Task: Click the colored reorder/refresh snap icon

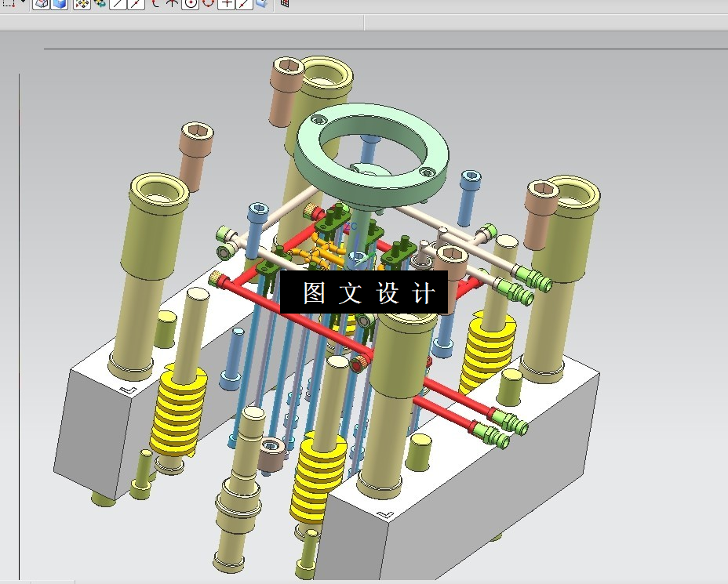Action: [x=100, y=3]
